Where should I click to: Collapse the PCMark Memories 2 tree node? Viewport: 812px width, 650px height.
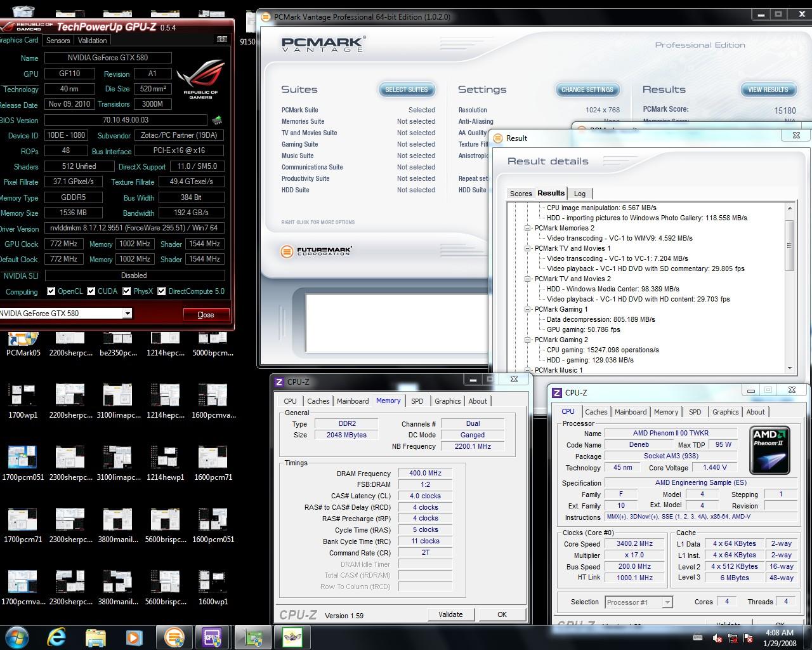pyautogui.click(x=528, y=228)
